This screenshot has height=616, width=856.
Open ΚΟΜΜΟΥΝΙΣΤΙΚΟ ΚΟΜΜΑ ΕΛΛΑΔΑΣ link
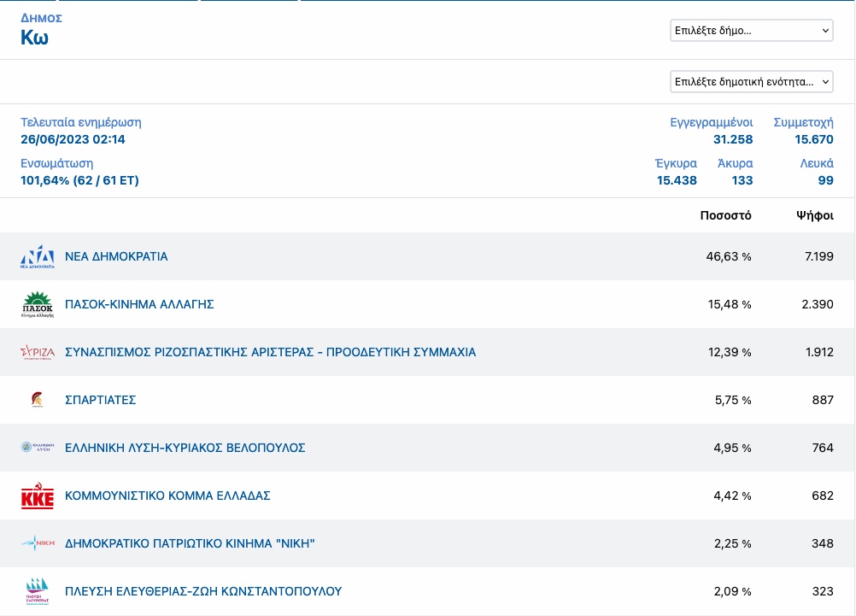coord(167,496)
